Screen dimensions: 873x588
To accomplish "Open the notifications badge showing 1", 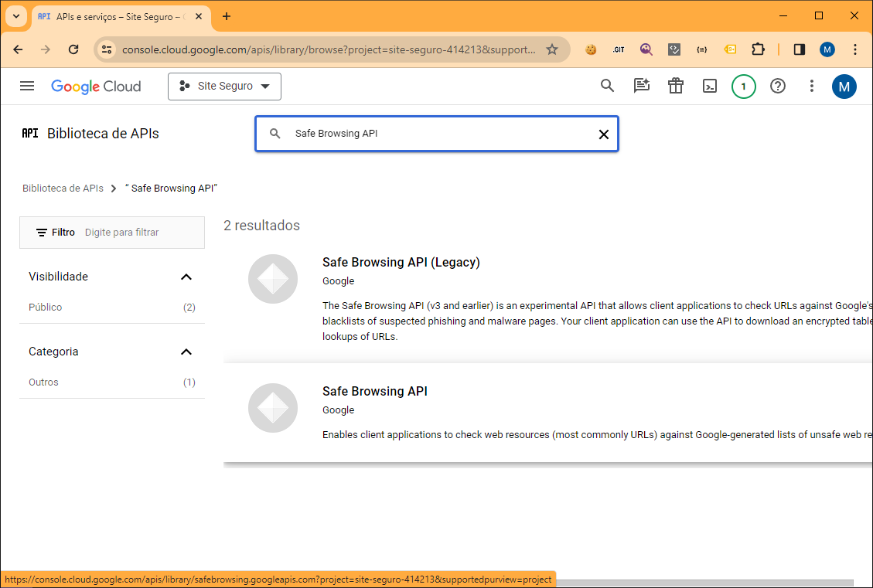I will 743,87.
